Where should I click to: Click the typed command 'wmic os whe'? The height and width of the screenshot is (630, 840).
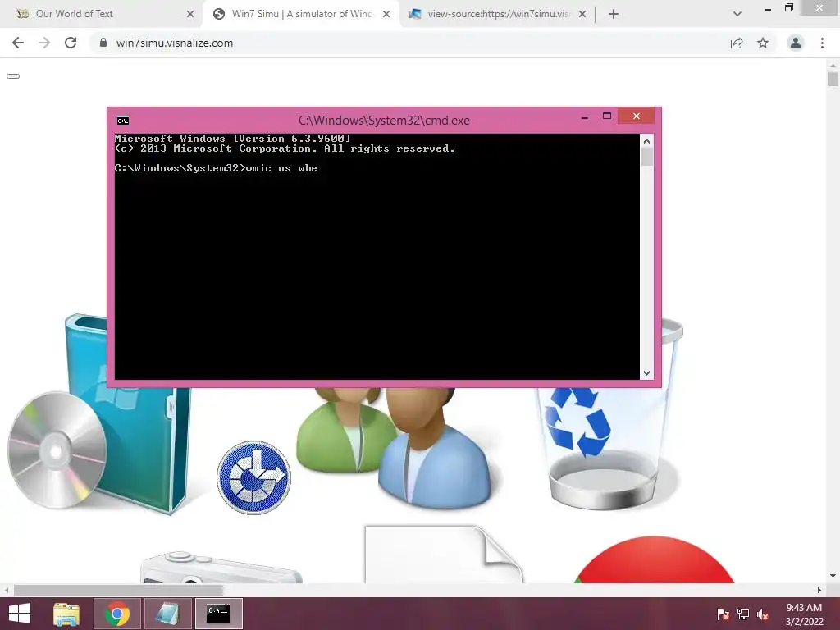281,168
